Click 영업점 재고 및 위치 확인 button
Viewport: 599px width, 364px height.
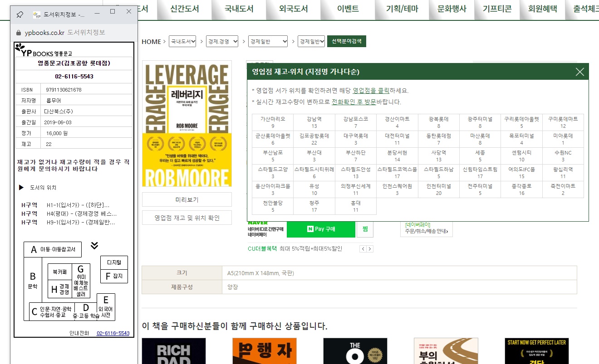187,218
